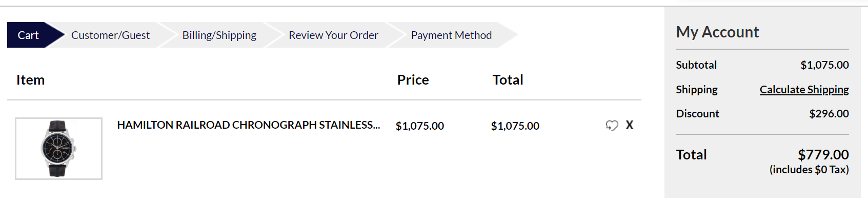Click the Subtotal amount in summary
868x203 pixels.
[x=824, y=65]
